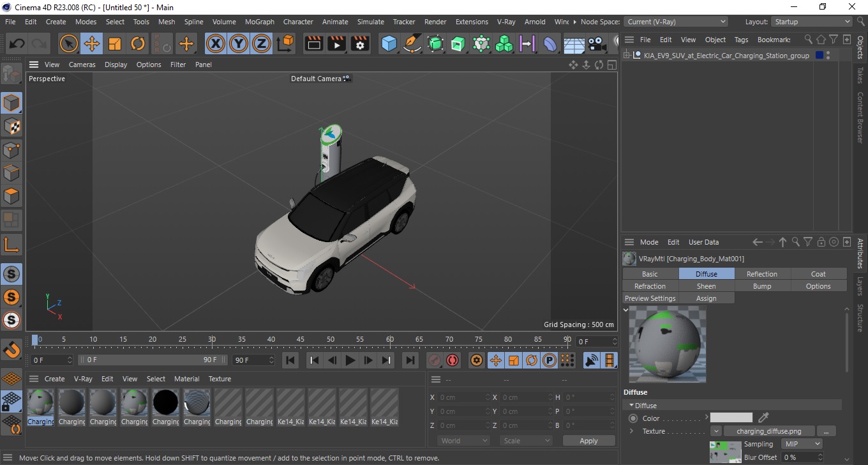Click the Blur Offset input field
868x465 pixels.
click(803, 457)
